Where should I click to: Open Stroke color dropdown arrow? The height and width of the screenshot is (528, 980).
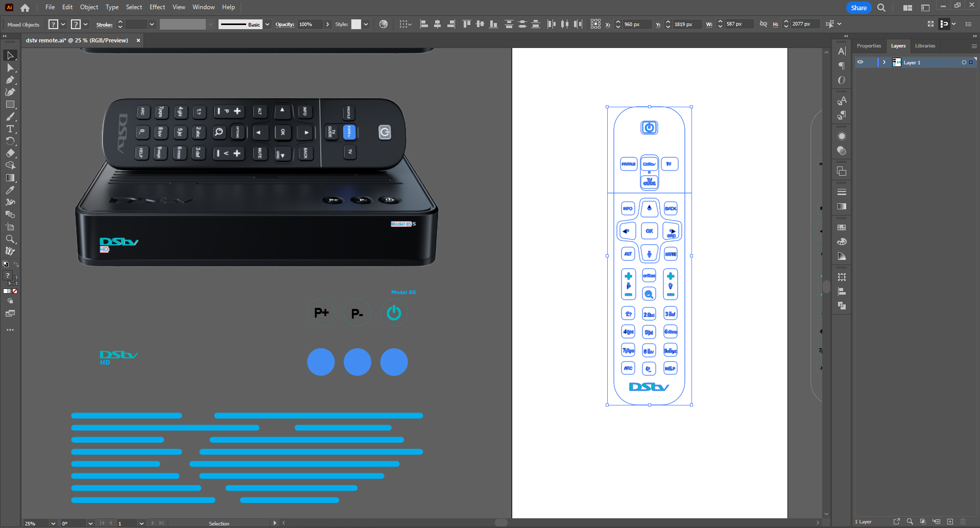[x=85, y=24]
